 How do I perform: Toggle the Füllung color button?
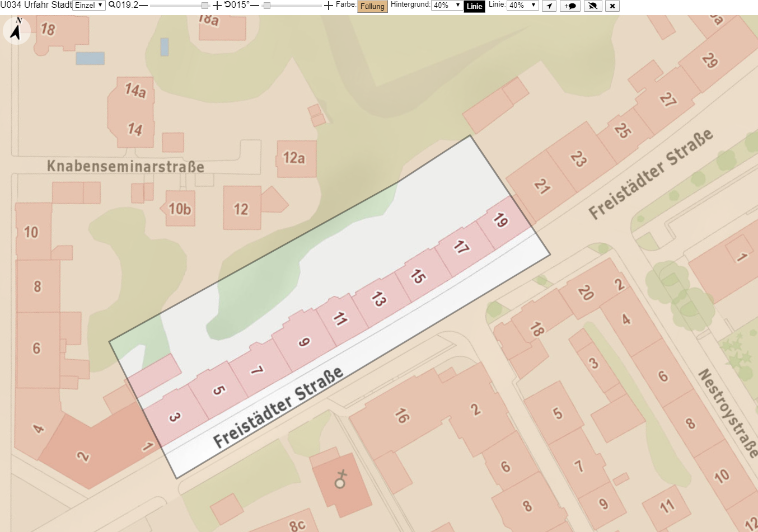pyautogui.click(x=372, y=6)
